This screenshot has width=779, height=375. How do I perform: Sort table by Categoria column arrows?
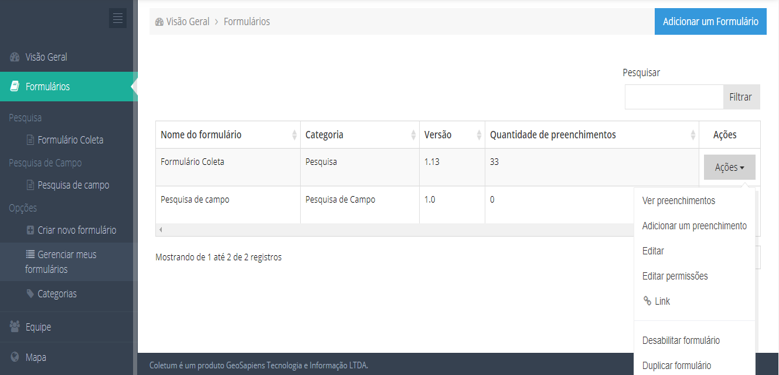pyautogui.click(x=413, y=135)
